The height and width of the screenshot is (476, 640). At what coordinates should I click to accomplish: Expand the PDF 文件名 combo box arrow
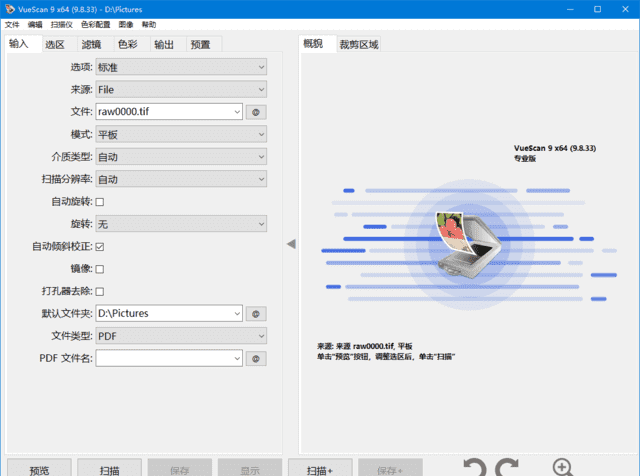(x=237, y=358)
